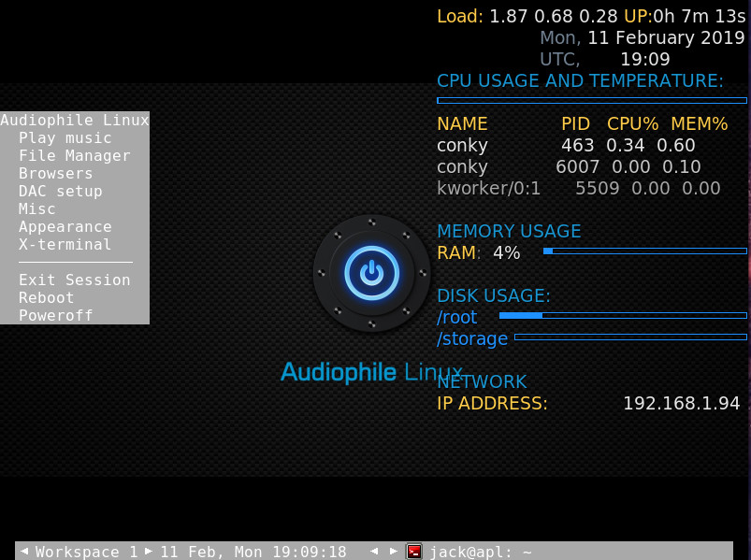Open the Play music menu entry
751x560 pixels.
coord(65,138)
